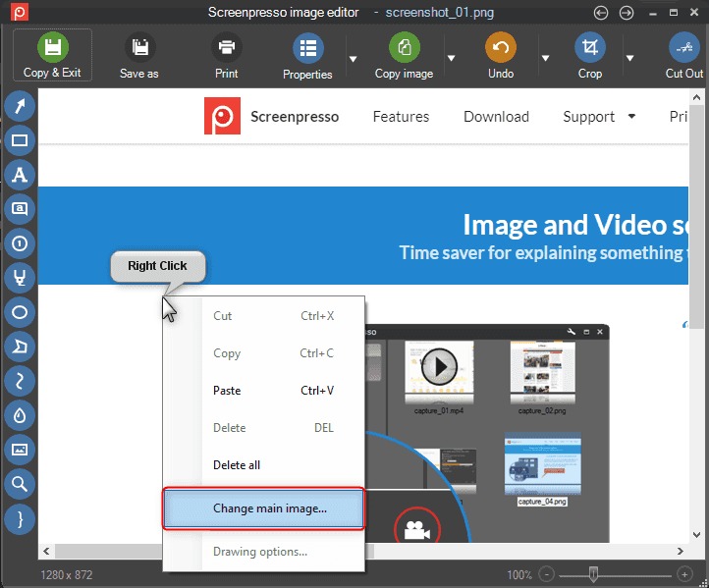Screen dimensions: 709x588
Task: Open the Copy image dropdown arrow
Action: pyautogui.click(x=452, y=57)
